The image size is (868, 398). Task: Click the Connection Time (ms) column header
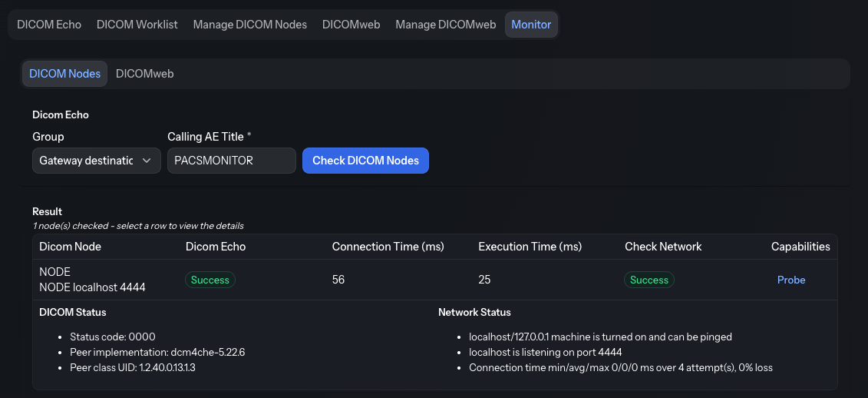click(x=388, y=247)
